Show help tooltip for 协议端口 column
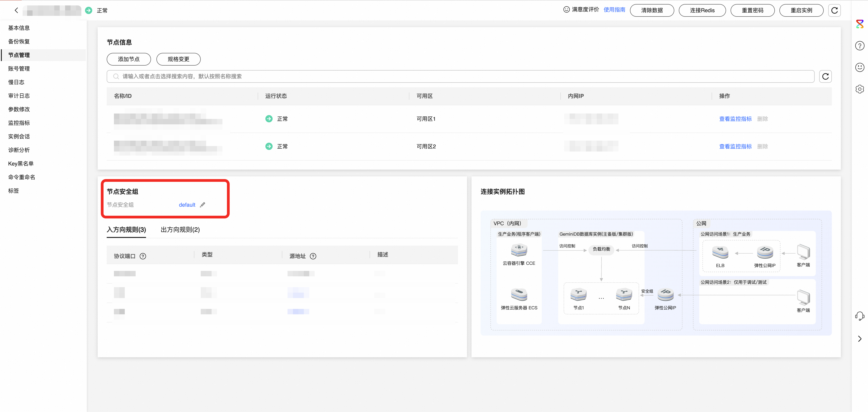Screen dimensions: 868x412 [x=143, y=256]
